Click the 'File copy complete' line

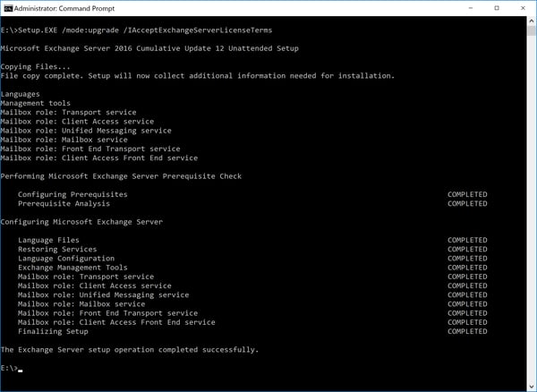pos(198,76)
